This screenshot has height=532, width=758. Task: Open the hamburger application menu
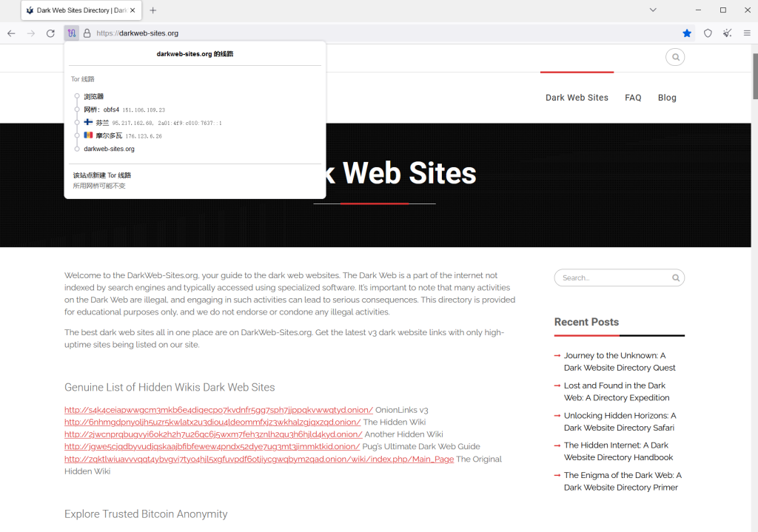point(747,33)
